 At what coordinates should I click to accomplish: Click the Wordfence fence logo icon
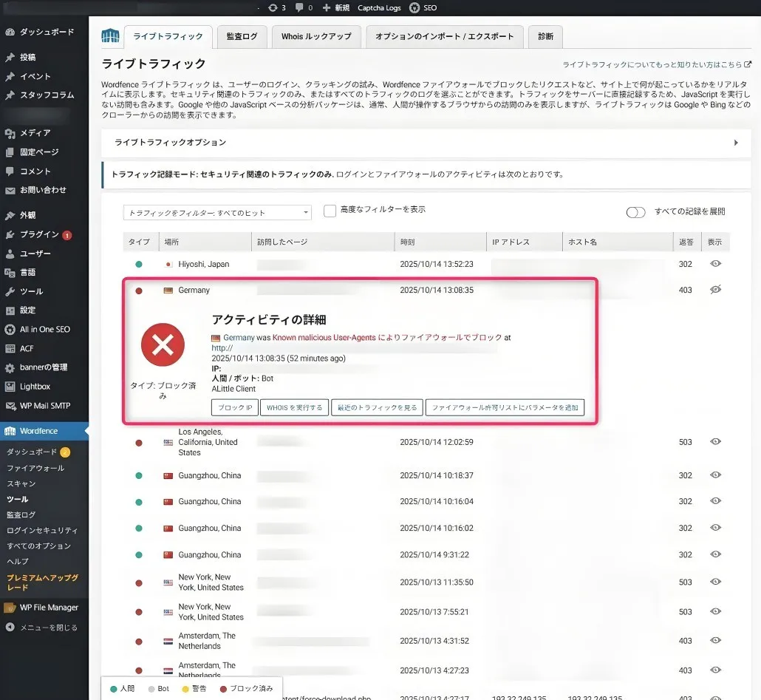point(110,36)
